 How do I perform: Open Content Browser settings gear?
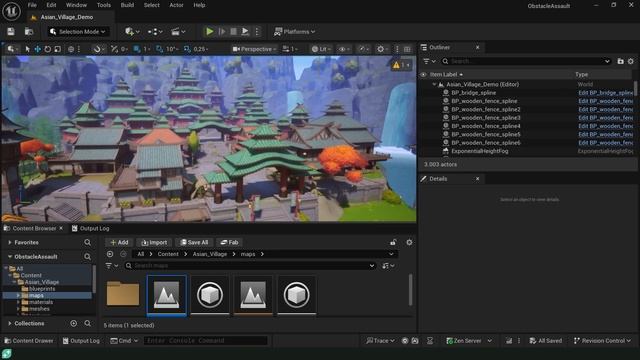coord(409,242)
